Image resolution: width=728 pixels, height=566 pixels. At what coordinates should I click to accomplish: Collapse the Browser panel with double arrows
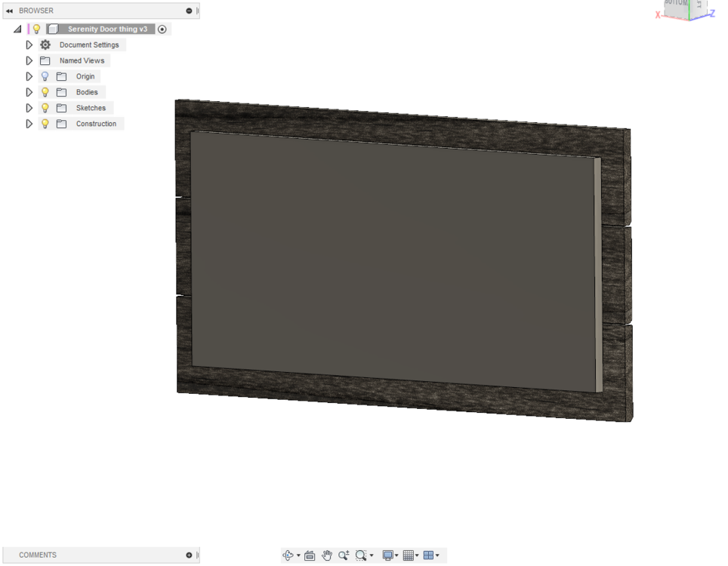click(10, 11)
